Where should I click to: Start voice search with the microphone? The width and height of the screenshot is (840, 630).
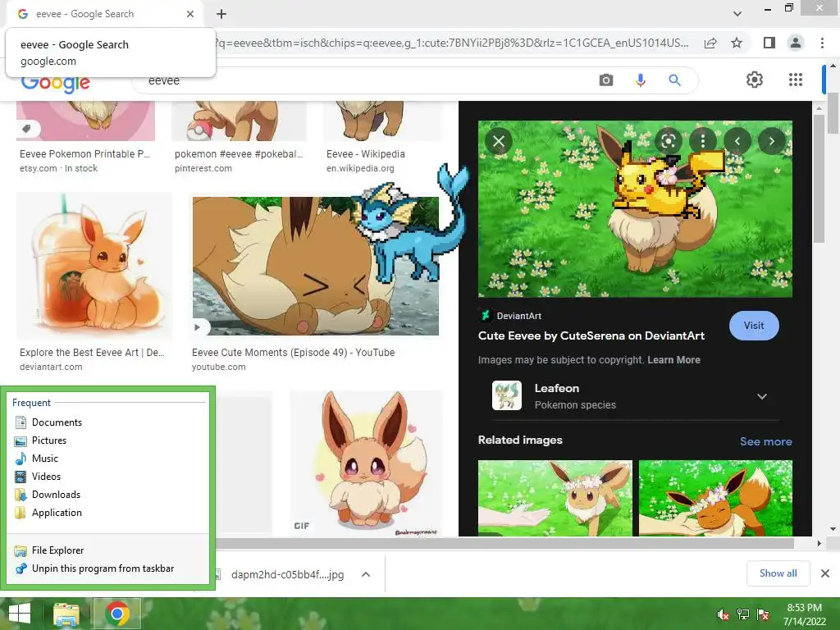(640, 80)
